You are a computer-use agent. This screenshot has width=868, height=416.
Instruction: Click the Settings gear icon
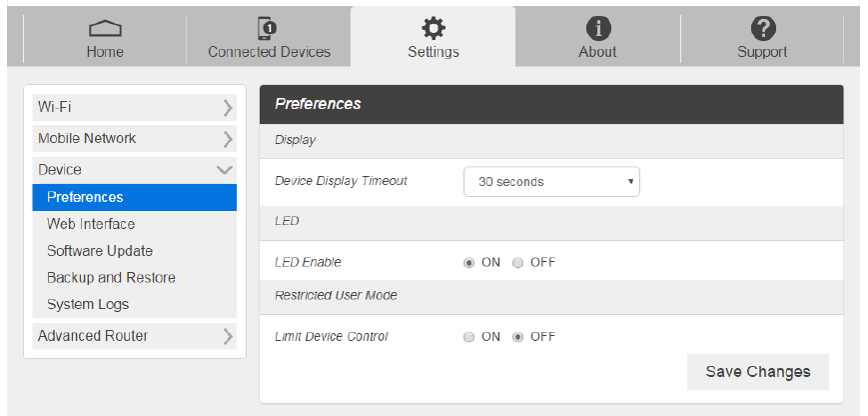[x=434, y=28]
